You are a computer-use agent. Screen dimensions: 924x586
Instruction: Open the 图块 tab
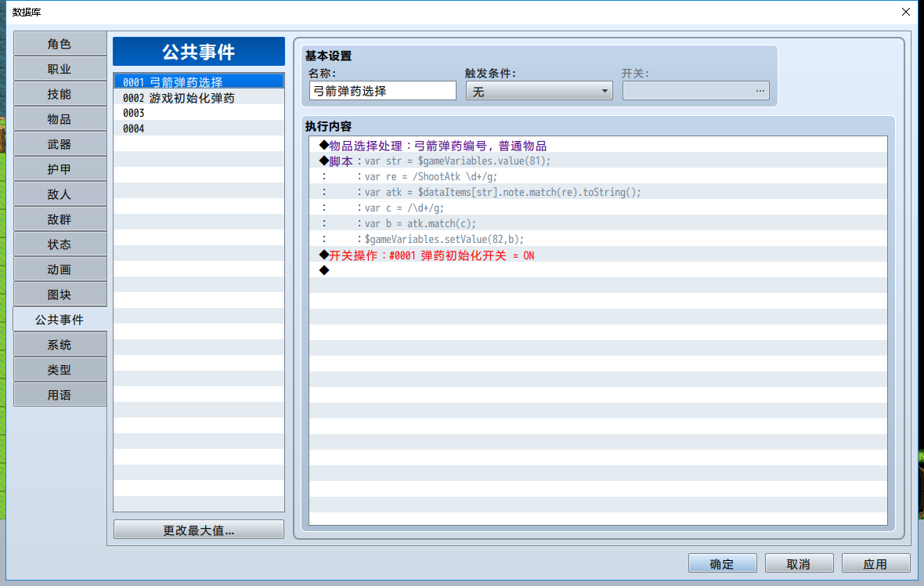(x=60, y=295)
